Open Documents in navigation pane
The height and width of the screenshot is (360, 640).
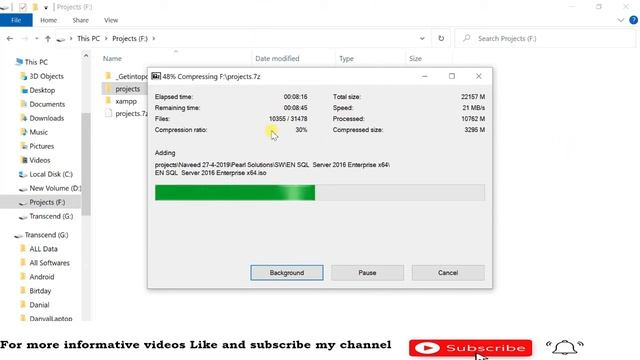[x=47, y=104]
